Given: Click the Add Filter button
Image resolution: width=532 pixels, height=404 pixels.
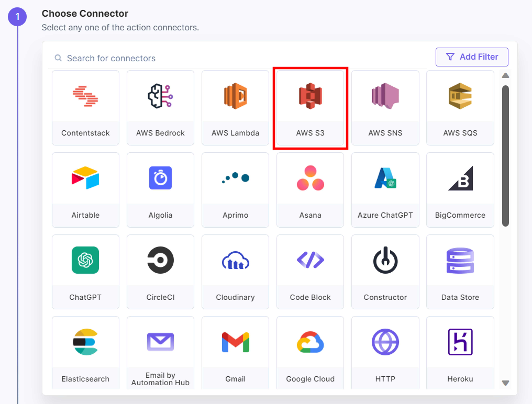Looking at the screenshot, I should pyautogui.click(x=472, y=57).
